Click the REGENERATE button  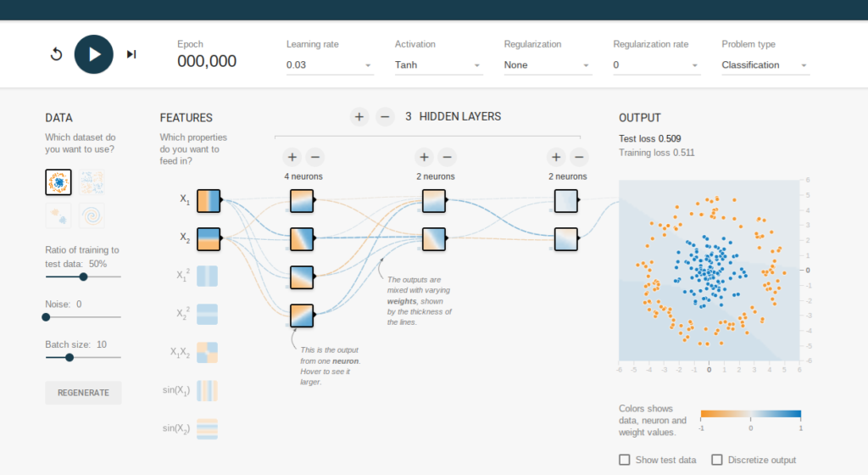coord(83,393)
